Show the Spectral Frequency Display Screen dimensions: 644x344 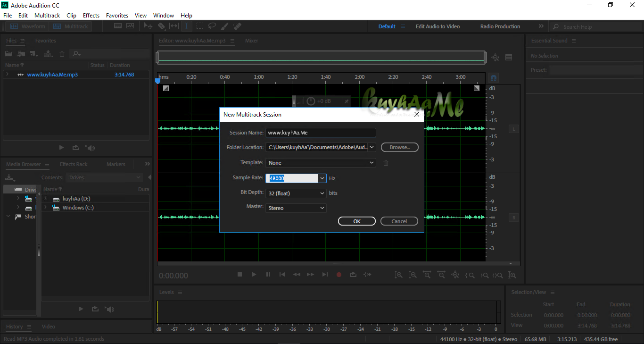(x=117, y=26)
